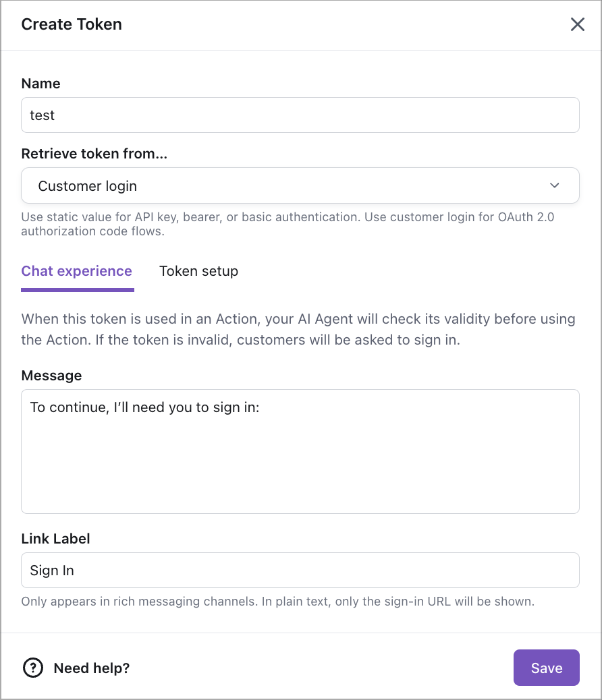Focus the Link Label Sign In field
The image size is (602, 700).
click(x=300, y=571)
